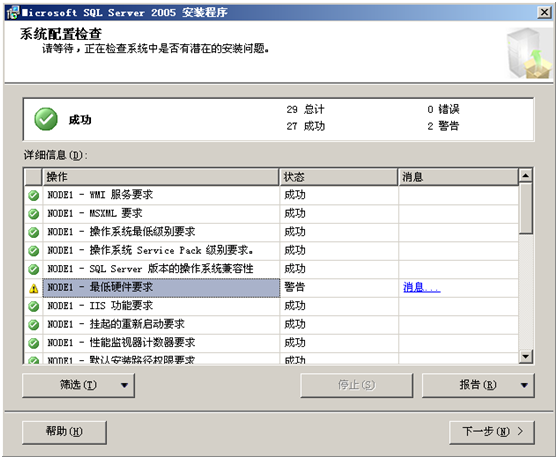Open the 报告(R) report dropdown button

tap(478, 385)
